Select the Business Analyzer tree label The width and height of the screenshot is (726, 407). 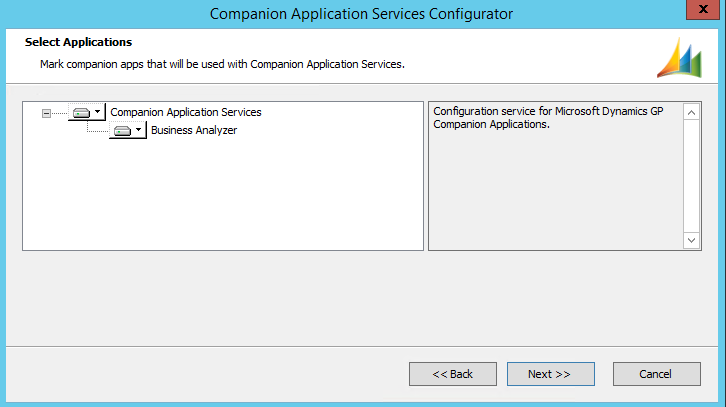click(193, 131)
